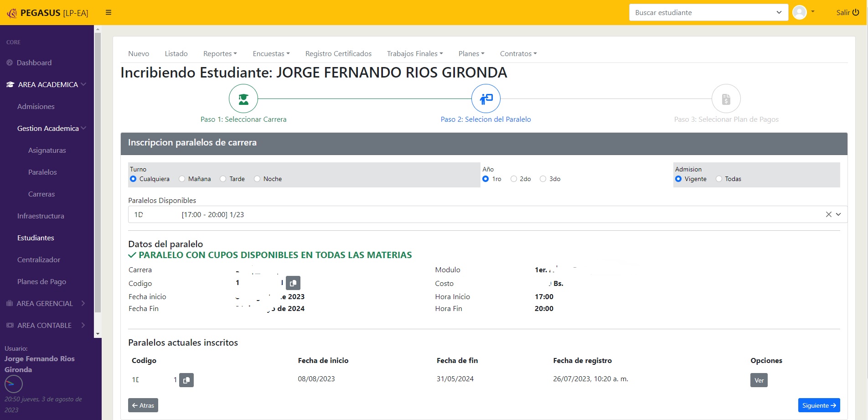Click the Paso 2 Selecion del Paralelo icon

pyautogui.click(x=486, y=99)
